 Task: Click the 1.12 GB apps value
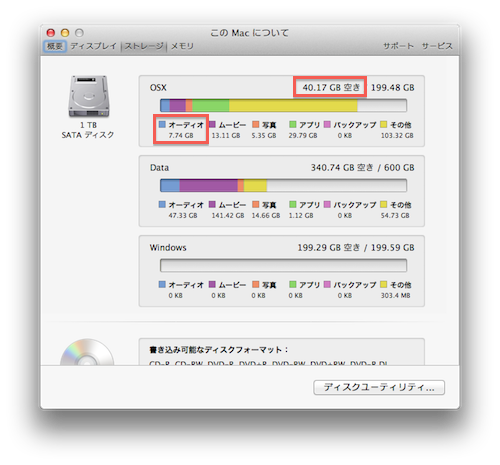click(301, 215)
